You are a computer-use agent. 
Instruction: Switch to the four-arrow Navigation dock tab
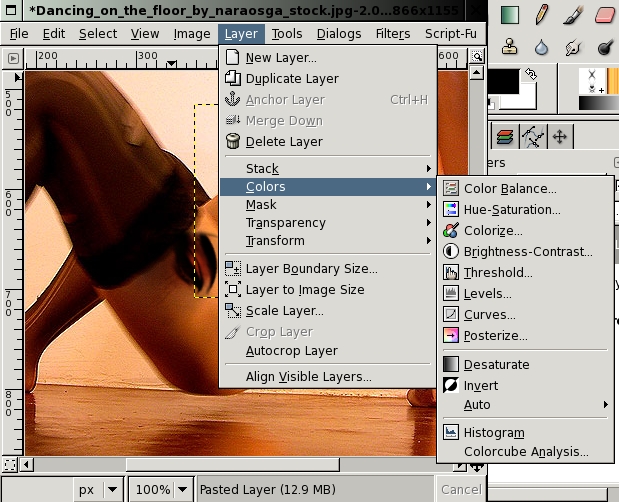560,137
